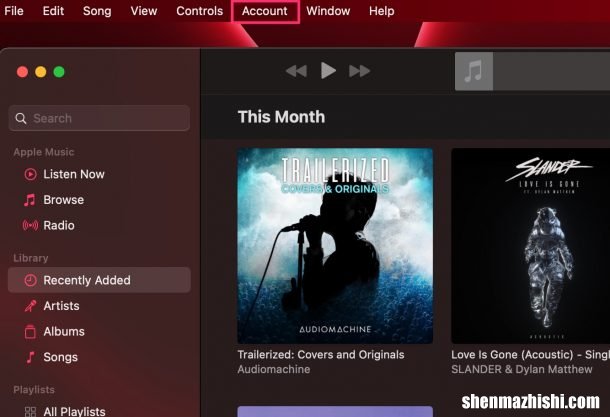
Task: Click the Artists microphone icon
Action: click(30, 306)
